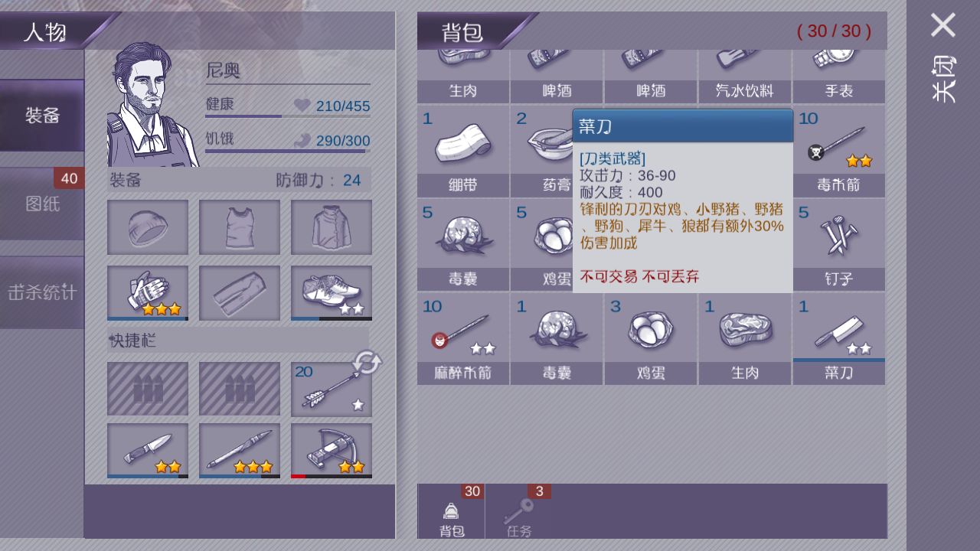The image size is (980, 551).
Task: Click the crossbow quick-slot weapon
Action: tap(332, 451)
